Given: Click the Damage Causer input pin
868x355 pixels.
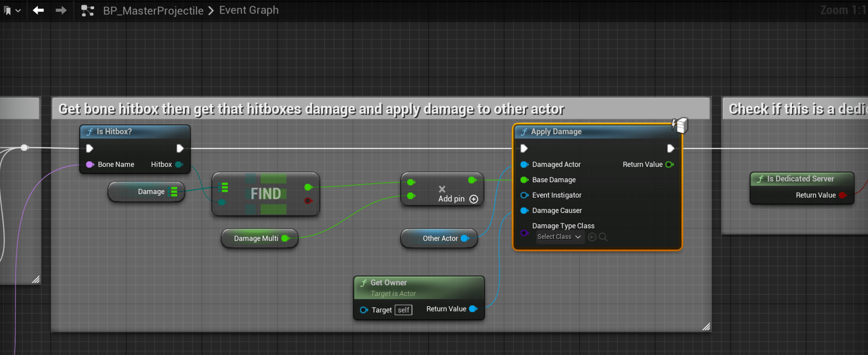Looking at the screenshot, I should click(x=524, y=211).
